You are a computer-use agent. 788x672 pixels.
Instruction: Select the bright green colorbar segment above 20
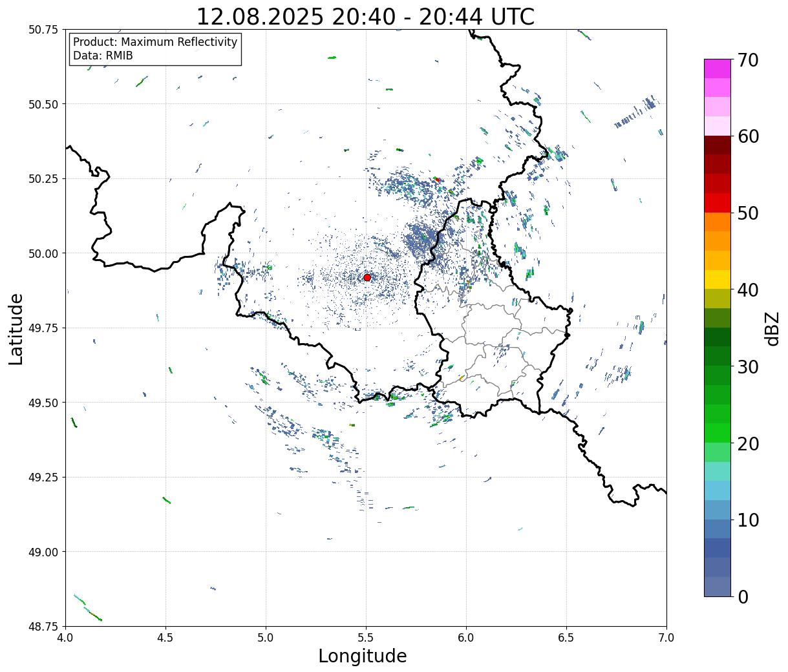click(718, 432)
